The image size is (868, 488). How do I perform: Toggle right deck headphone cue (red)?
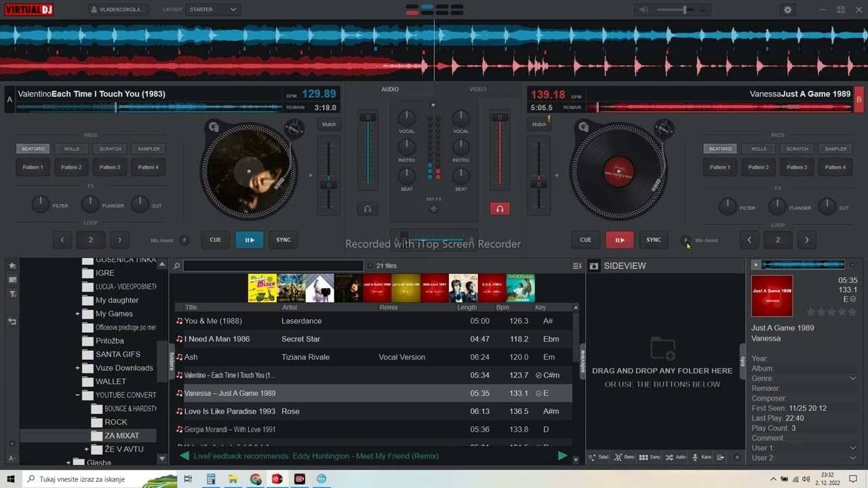click(500, 209)
